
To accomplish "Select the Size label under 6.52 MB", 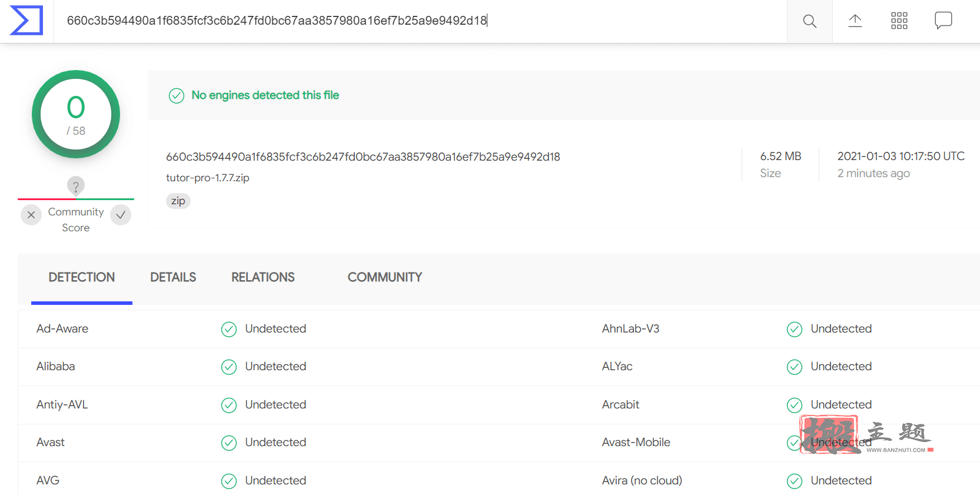I will tap(770, 173).
